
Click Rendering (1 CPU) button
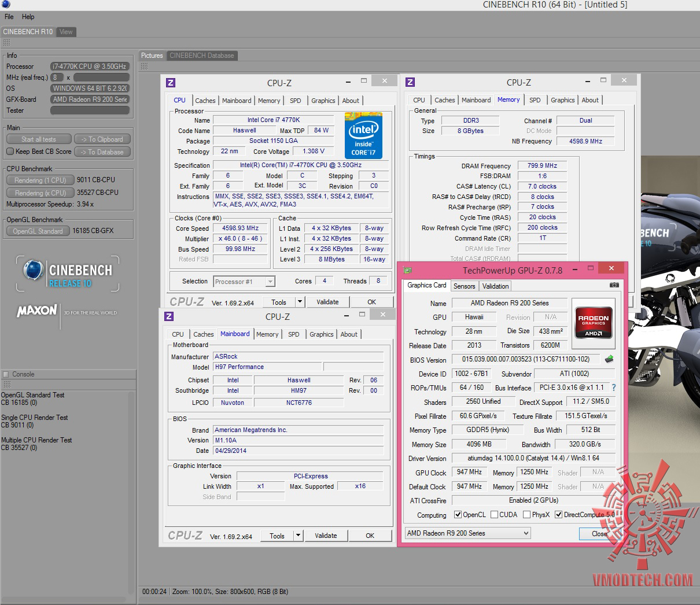pyautogui.click(x=40, y=180)
